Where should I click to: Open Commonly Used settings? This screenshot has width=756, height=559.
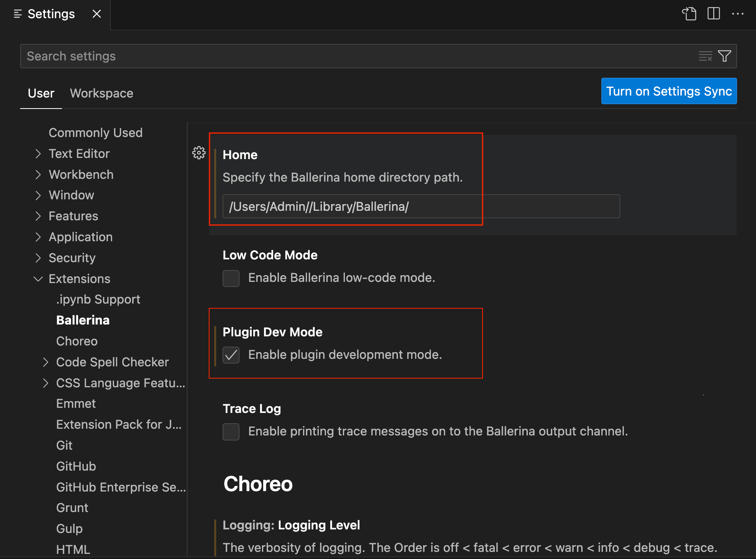click(x=95, y=133)
